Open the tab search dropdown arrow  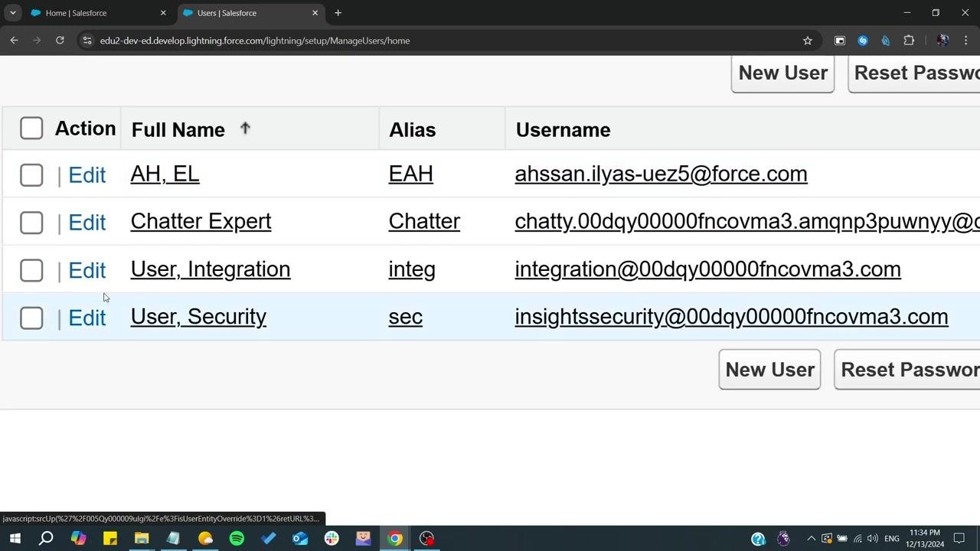[13, 13]
